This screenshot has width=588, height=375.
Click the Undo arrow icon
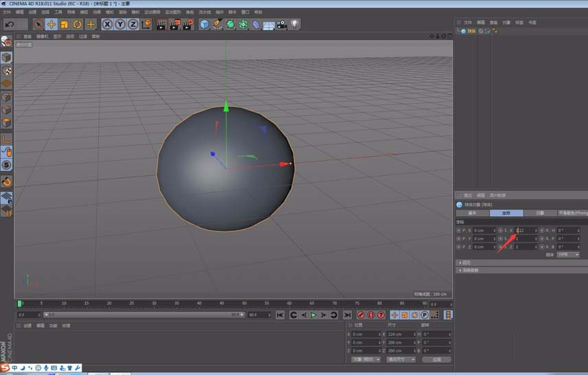click(x=10, y=25)
